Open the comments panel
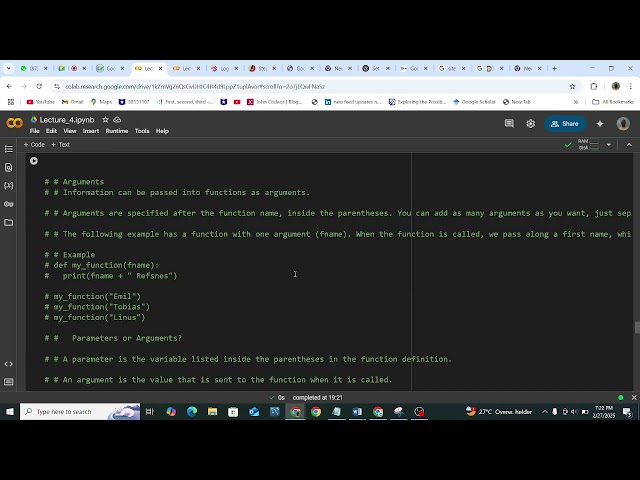640x480 pixels. [509, 123]
